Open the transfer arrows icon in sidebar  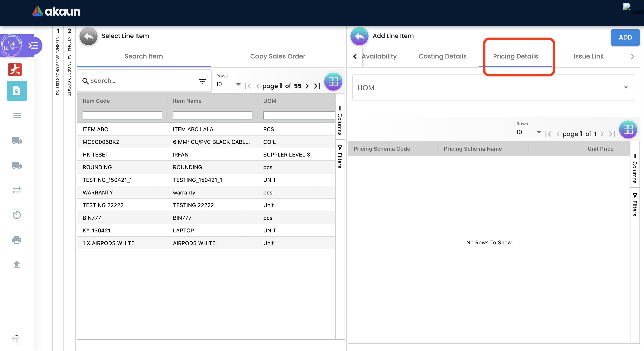tap(16, 190)
